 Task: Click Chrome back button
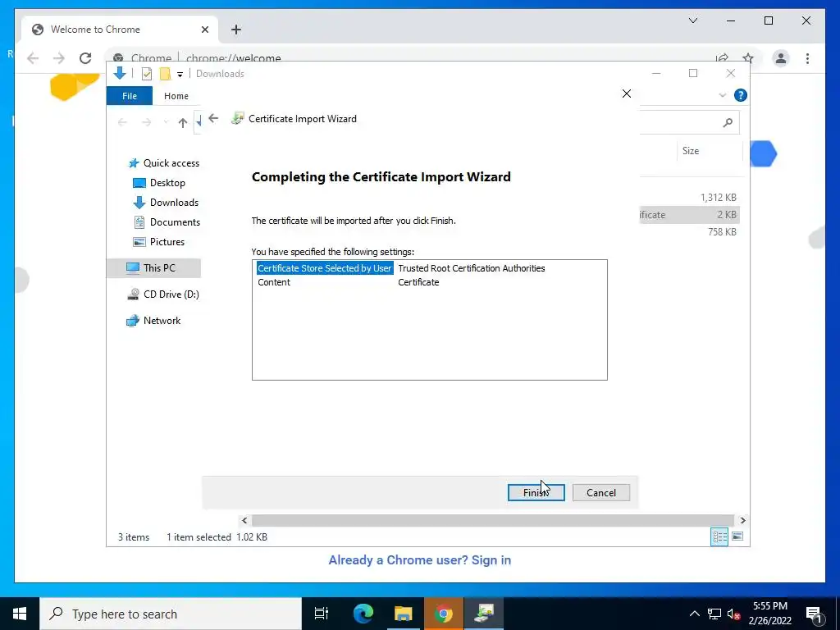coord(33,58)
